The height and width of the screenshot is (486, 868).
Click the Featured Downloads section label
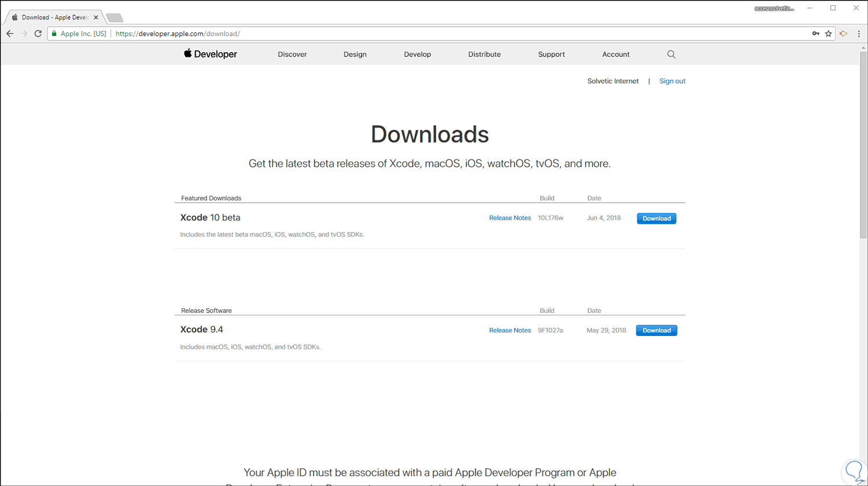point(211,198)
